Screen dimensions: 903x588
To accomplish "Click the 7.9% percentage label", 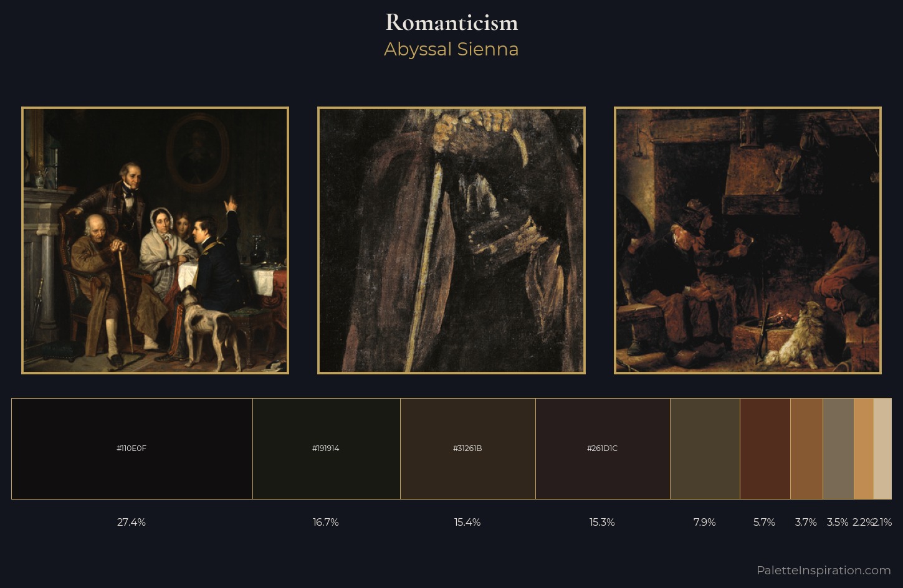I will coord(705,522).
